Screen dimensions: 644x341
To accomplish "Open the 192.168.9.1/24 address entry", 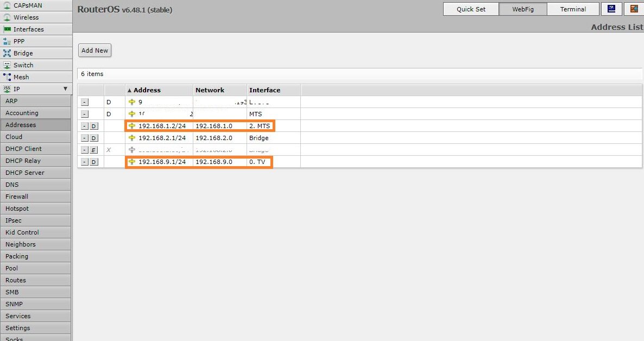I will (x=162, y=161).
